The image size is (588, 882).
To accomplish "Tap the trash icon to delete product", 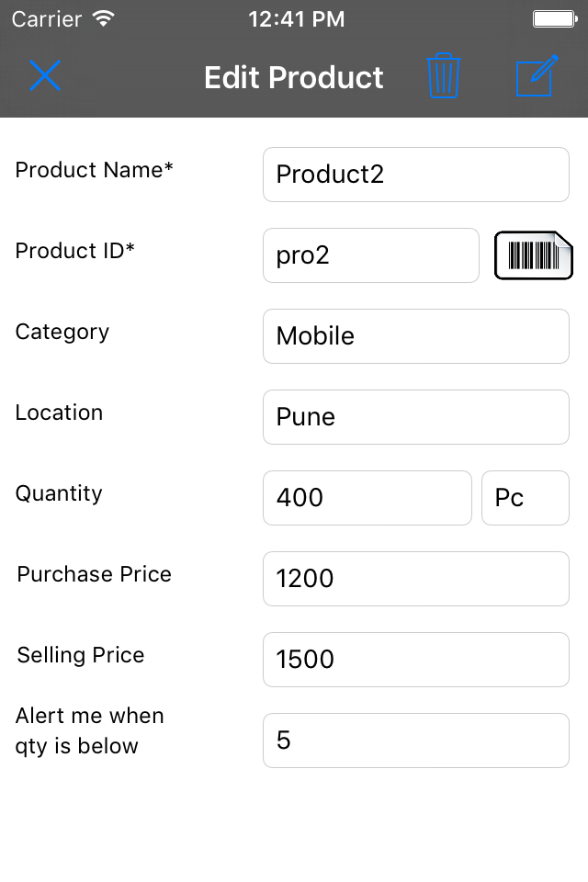I will (x=444, y=77).
